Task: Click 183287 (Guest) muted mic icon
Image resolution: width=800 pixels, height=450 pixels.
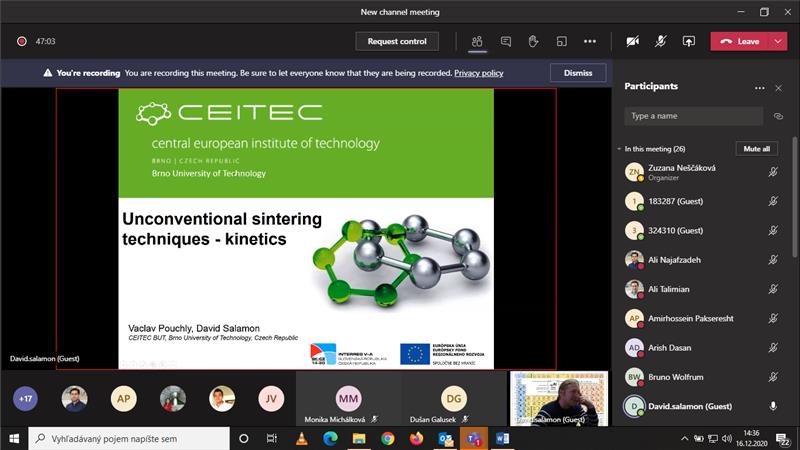Action: pos(773,201)
